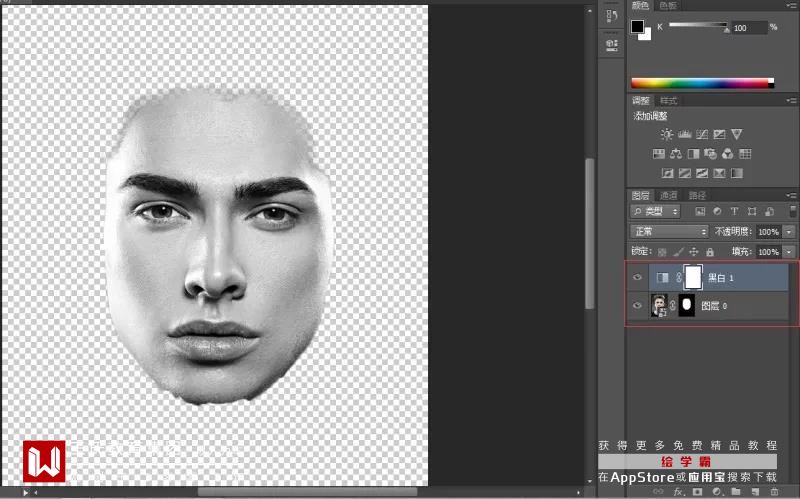Toggle pixel layer filter in Layers panel
The height and width of the screenshot is (499, 800).
pos(700,211)
